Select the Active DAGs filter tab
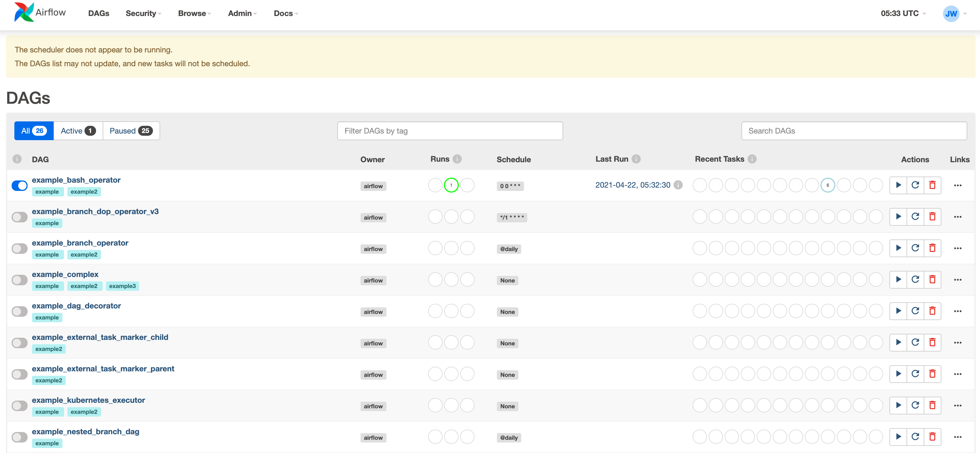The image size is (980, 453). [78, 131]
